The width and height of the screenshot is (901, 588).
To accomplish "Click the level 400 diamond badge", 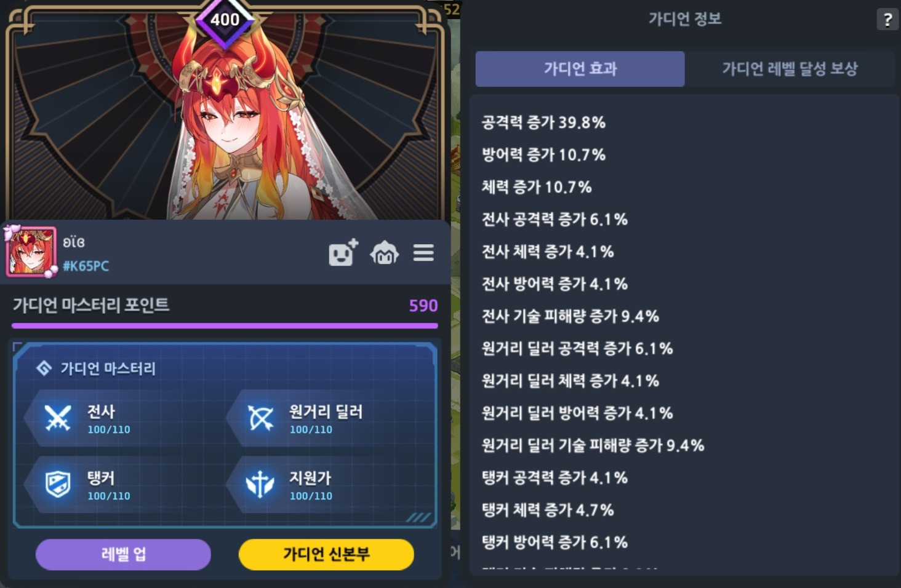I will (x=225, y=20).
